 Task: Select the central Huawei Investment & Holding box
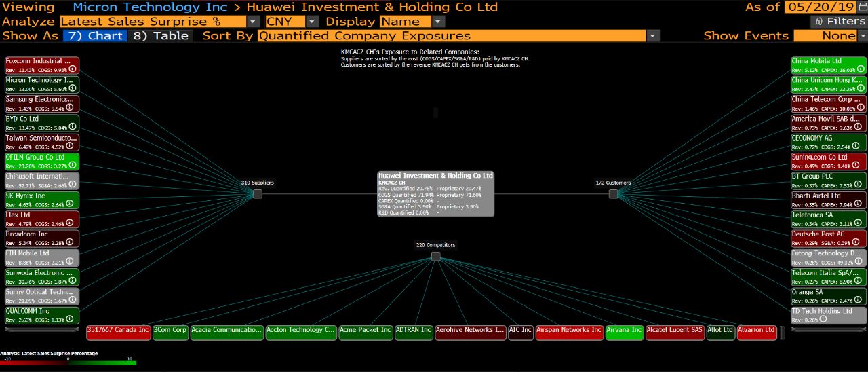(x=435, y=193)
